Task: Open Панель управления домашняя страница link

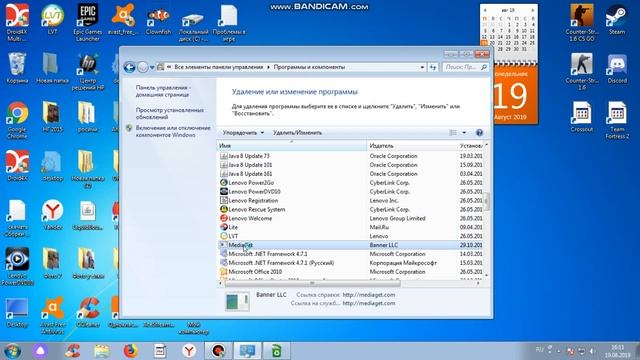Action: (x=163, y=91)
